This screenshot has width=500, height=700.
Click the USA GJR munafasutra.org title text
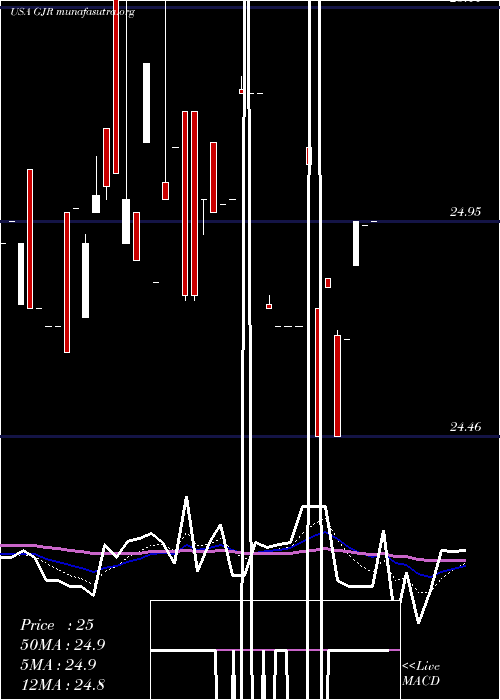pyautogui.click(x=72, y=12)
